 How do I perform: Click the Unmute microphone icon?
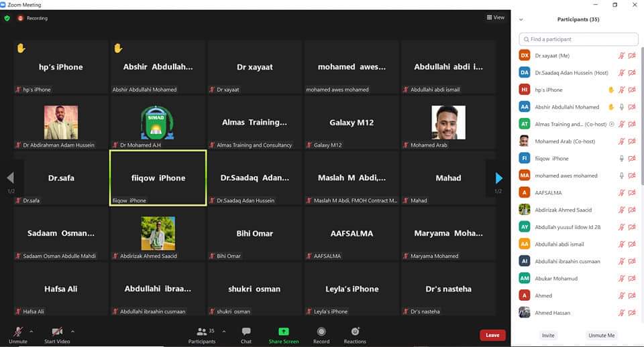point(17,332)
